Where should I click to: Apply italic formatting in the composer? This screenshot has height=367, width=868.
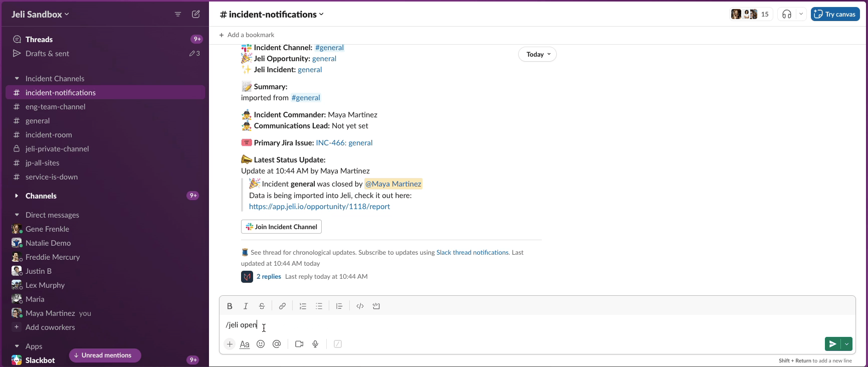tap(246, 306)
